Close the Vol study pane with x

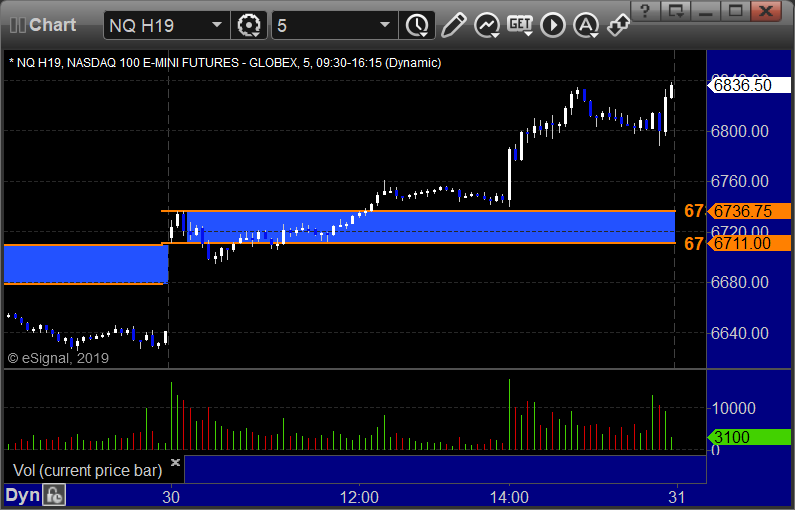175,462
